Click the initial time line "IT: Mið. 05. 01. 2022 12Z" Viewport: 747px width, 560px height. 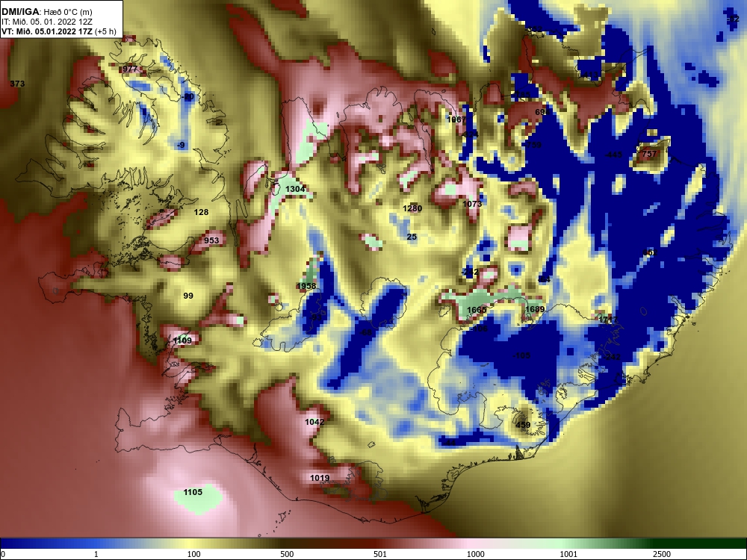[48, 22]
